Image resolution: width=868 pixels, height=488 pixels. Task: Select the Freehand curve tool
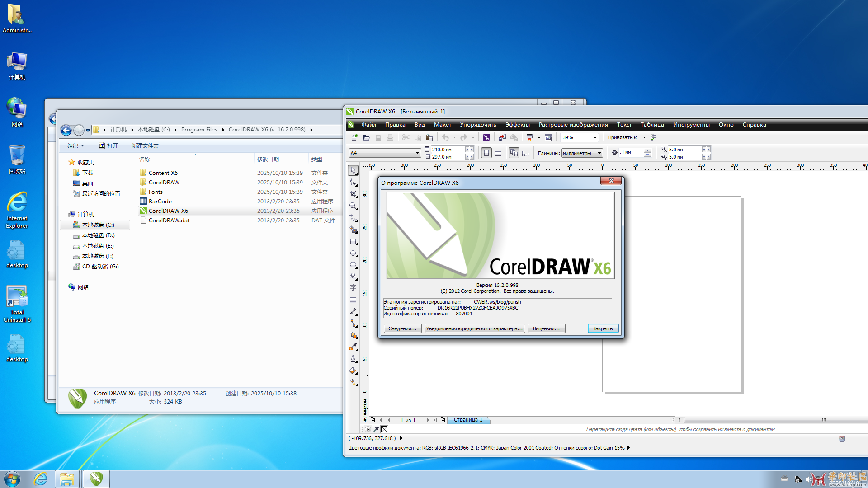point(353,218)
